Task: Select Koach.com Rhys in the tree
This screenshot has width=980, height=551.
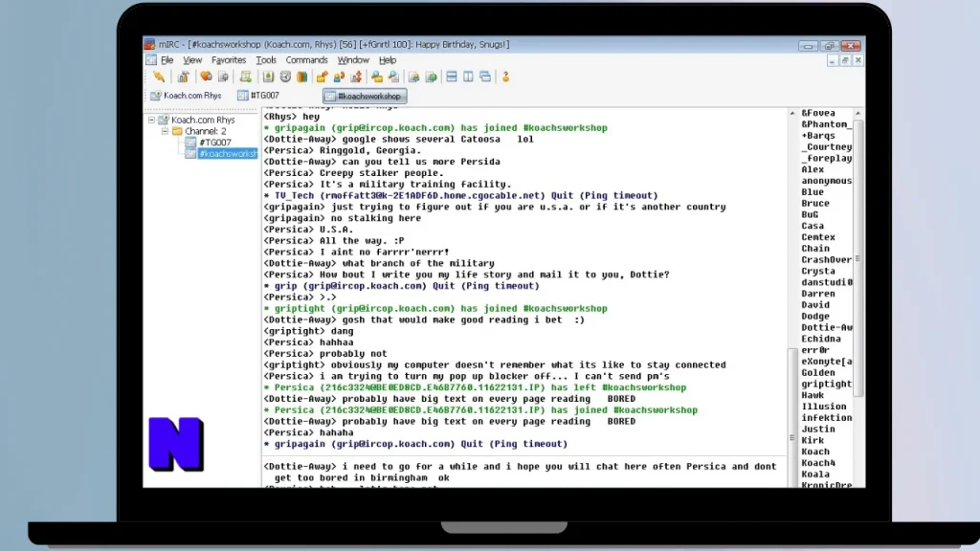Action: pos(203,120)
